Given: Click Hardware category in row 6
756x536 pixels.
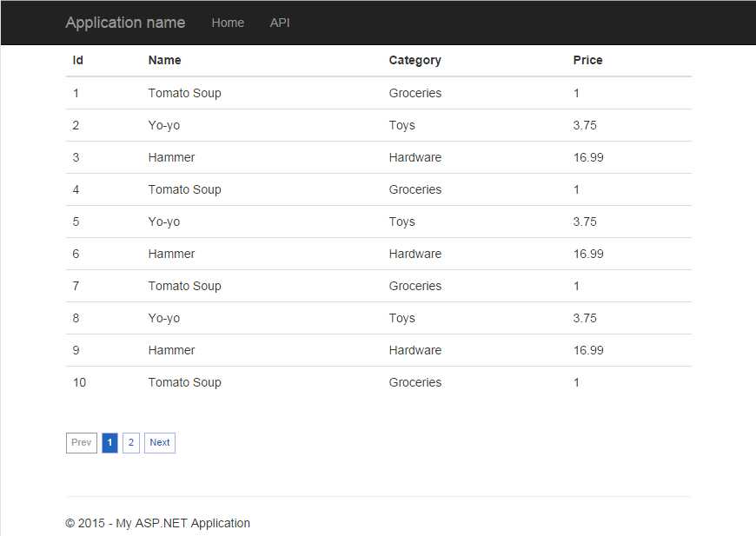Looking at the screenshot, I should pyautogui.click(x=414, y=254).
